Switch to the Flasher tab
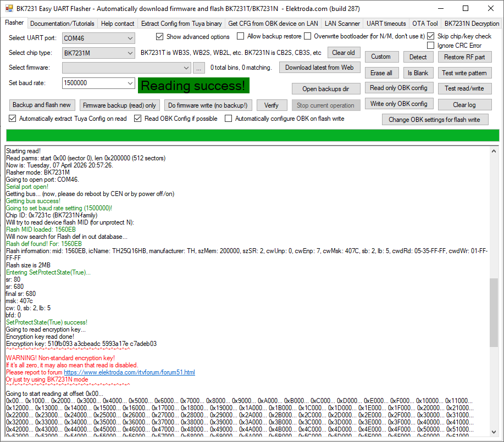504x442 pixels. click(14, 23)
